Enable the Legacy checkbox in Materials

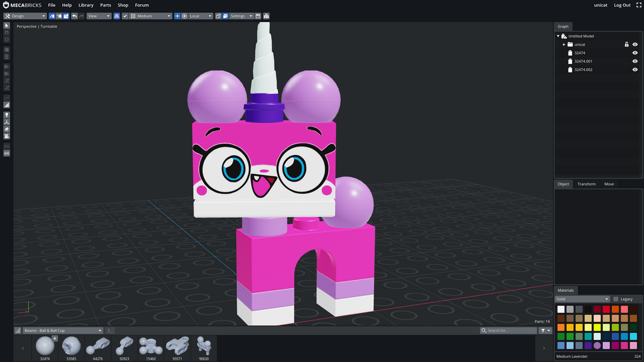pos(616,299)
